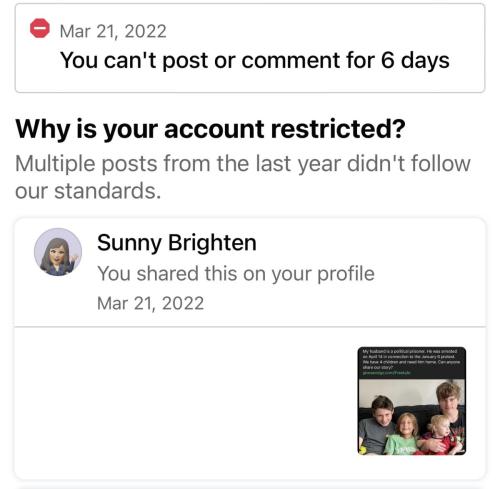Select the Mar 21, 2022 restriction date

113,31
